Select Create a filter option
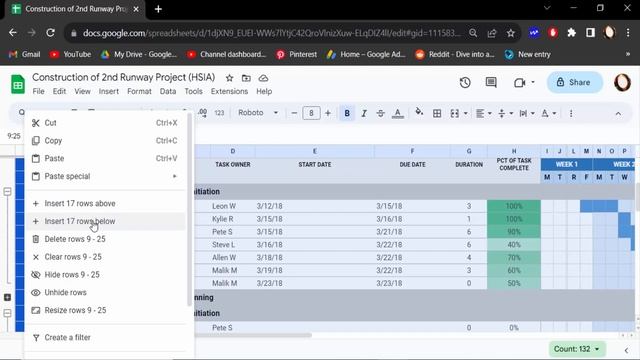Image resolution: width=640 pixels, height=360 pixels. pyautogui.click(x=105, y=338)
